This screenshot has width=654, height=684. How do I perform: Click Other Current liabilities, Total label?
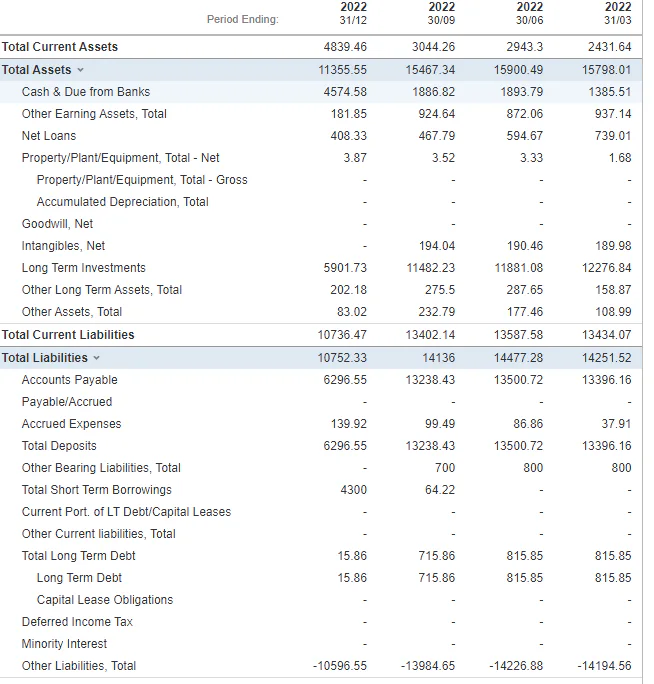[x=99, y=534]
